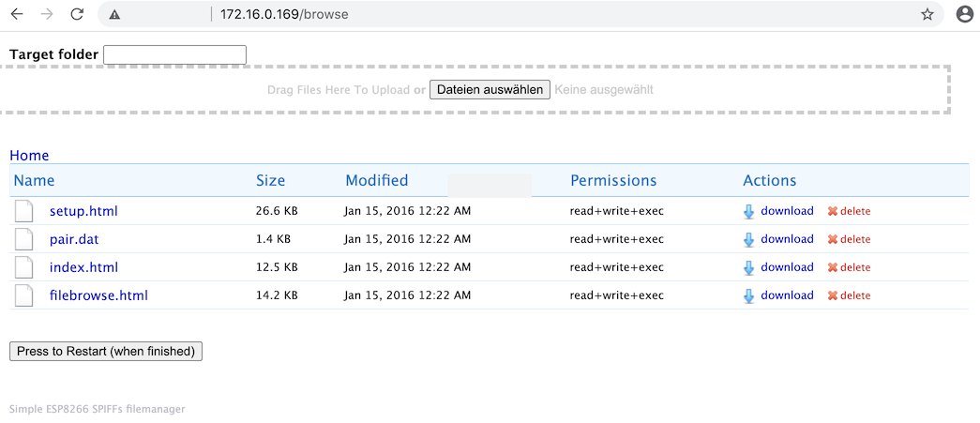Bookmark this page with the star icon

pos(927,15)
